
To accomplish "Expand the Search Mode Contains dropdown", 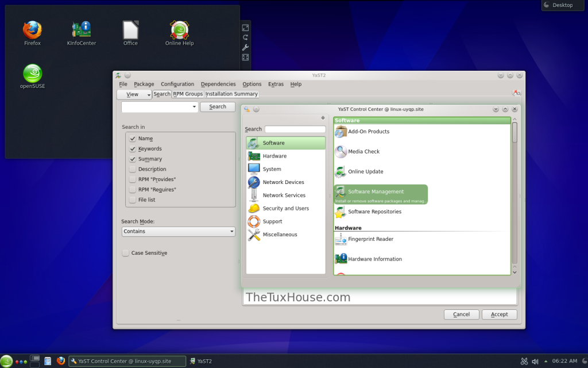I will tap(179, 232).
